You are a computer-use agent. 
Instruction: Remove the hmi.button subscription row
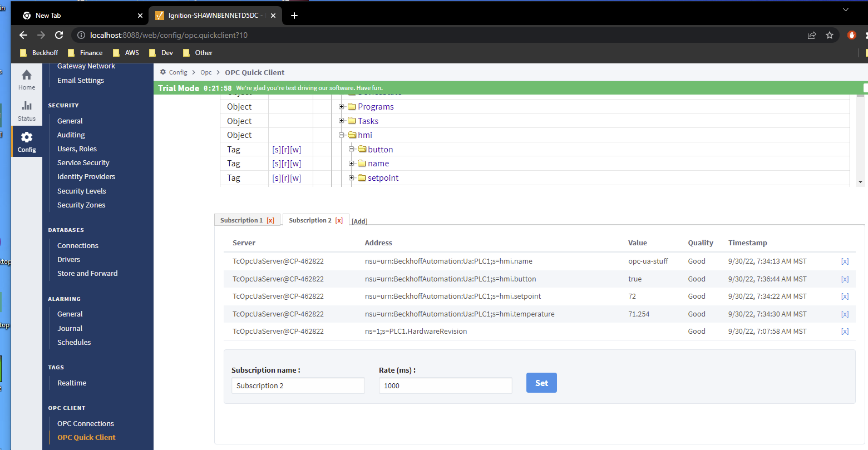[845, 279]
